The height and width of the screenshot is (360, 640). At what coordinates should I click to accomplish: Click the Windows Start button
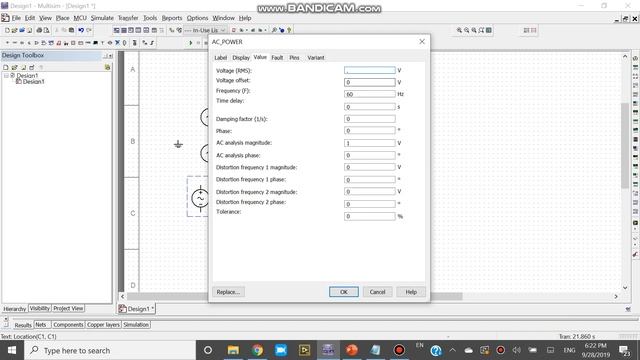pos(12,350)
